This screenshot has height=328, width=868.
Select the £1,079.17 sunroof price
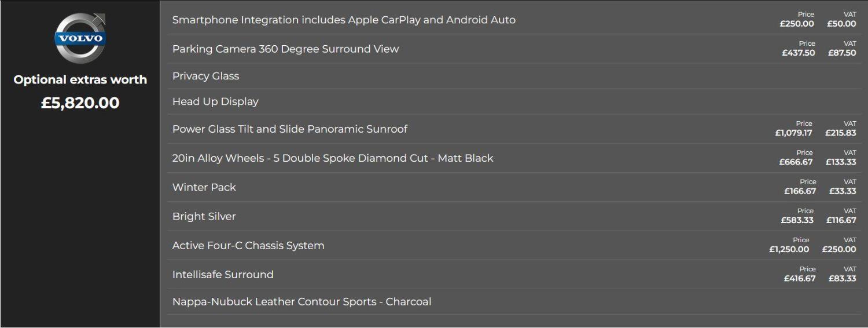coord(793,133)
